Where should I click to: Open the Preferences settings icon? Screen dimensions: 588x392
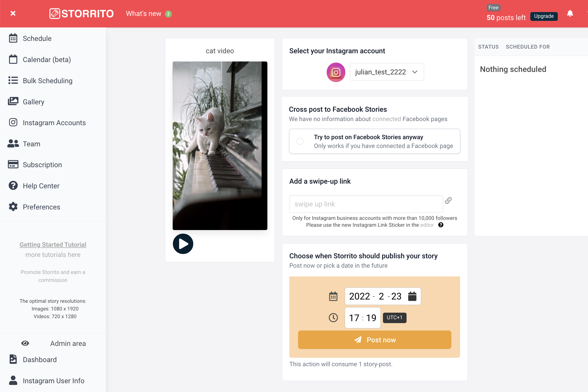point(13,206)
